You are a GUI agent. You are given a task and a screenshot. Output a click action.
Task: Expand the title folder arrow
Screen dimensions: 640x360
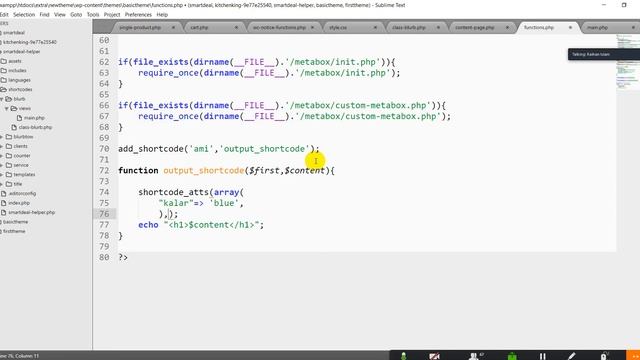click(2, 184)
